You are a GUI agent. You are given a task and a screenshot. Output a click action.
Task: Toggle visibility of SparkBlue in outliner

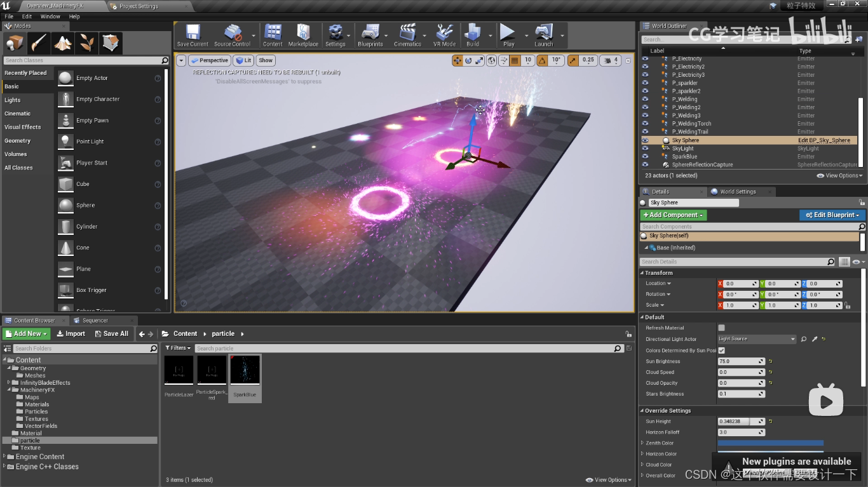click(x=645, y=157)
